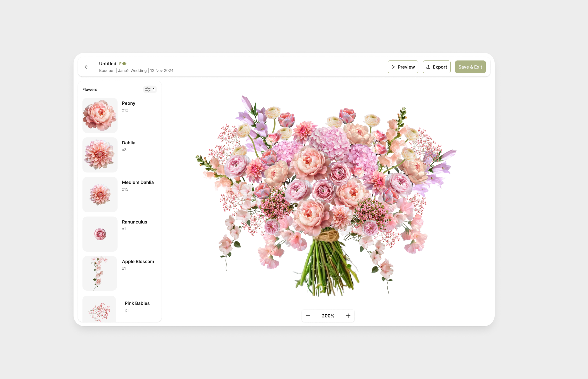This screenshot has height=379, width=588.
Task: Select the Ranunculus thumbnail
Action: (100, 234)
